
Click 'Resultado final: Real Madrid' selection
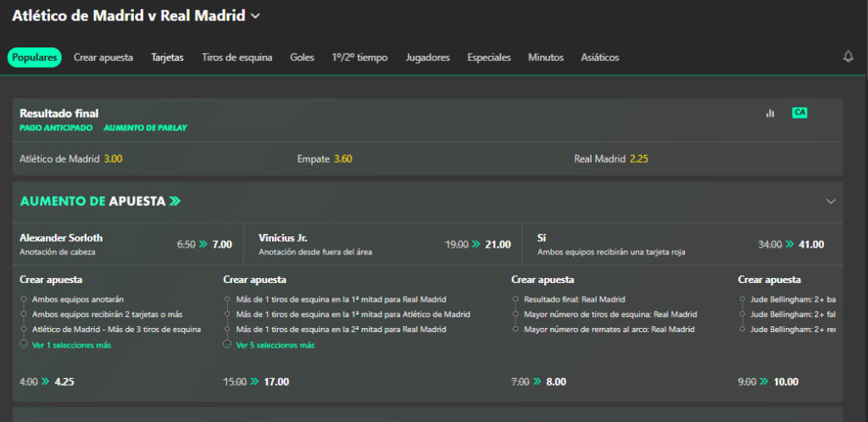pyautogui.click(x=574, y=299)
